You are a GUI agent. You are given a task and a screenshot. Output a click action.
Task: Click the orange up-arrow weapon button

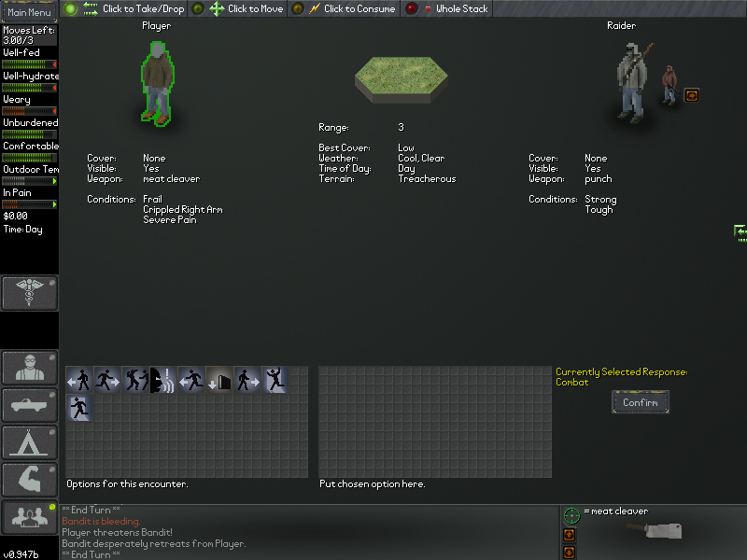[x=569, y=535]
